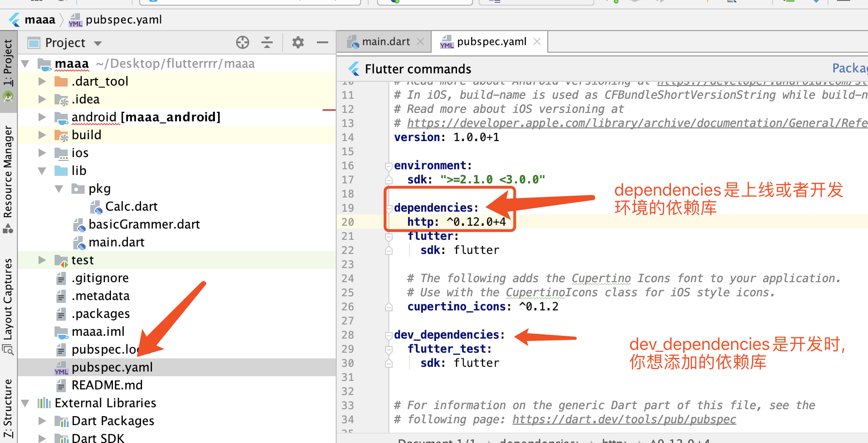Switch to the main.dart editor tab

386,42
